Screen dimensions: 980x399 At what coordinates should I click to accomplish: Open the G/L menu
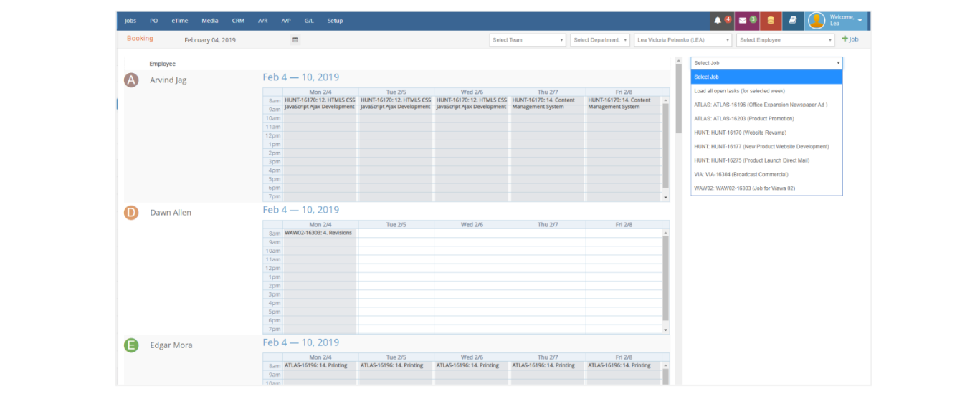309,21
